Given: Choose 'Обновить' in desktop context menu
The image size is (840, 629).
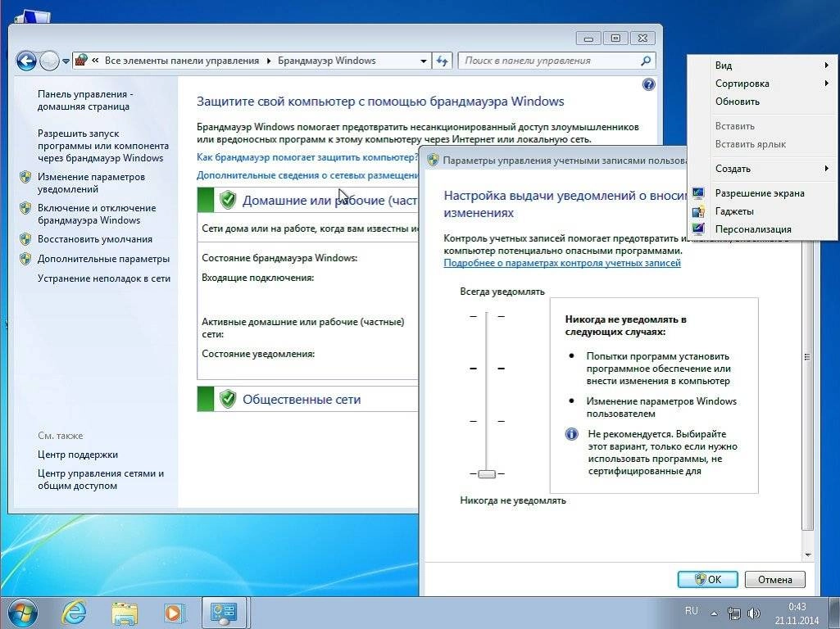Looking at the screenshot, I should [x=762, y=102].
